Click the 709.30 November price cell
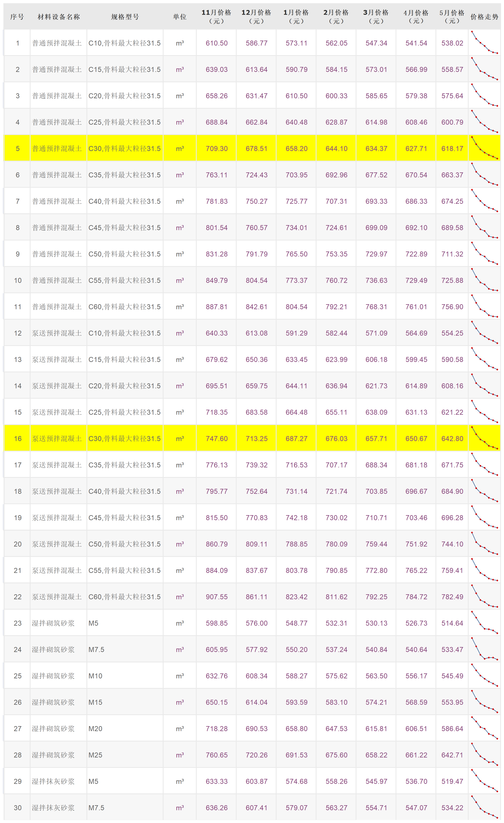The width and height of the screenshot is (504, 823). (216, 148)
